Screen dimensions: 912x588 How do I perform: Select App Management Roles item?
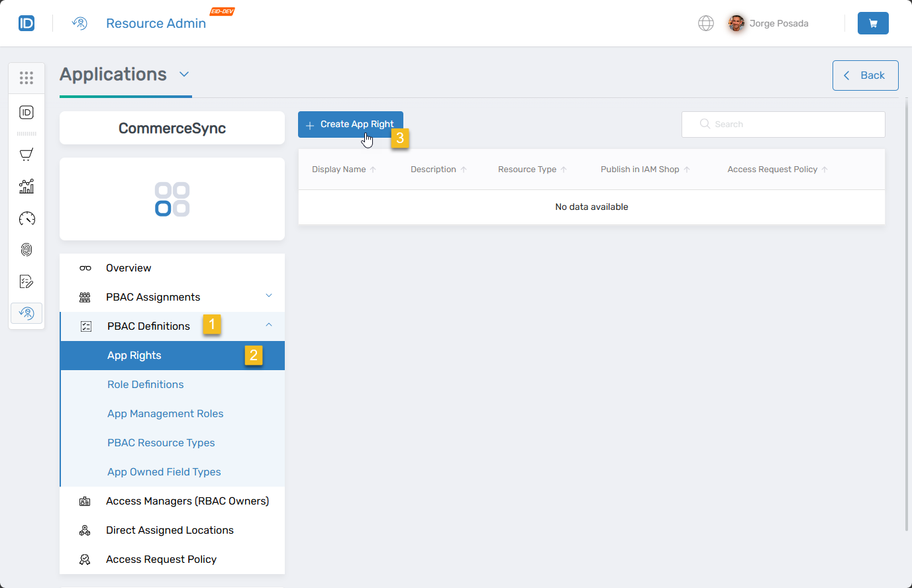point(165,414)
